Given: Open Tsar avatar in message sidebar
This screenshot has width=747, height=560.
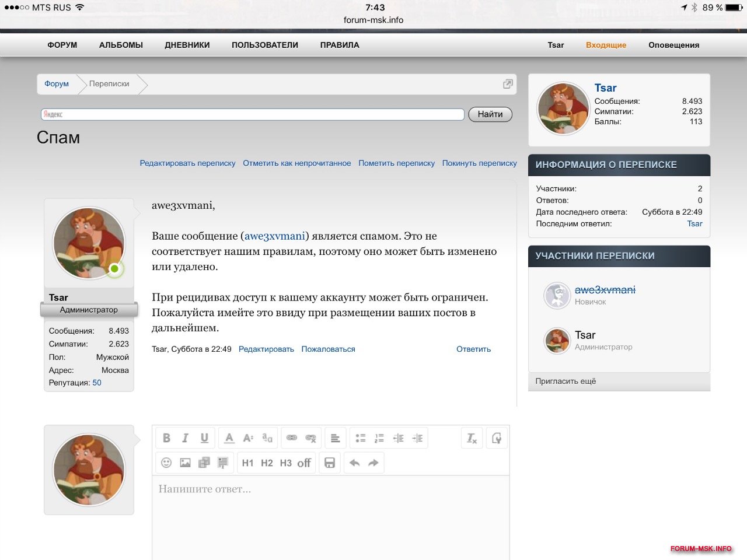Looking at the screenshot, I should 89,243.
